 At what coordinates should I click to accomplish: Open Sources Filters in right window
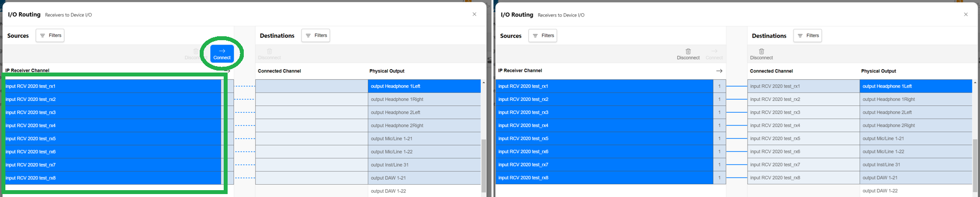[x=542, y=35]
